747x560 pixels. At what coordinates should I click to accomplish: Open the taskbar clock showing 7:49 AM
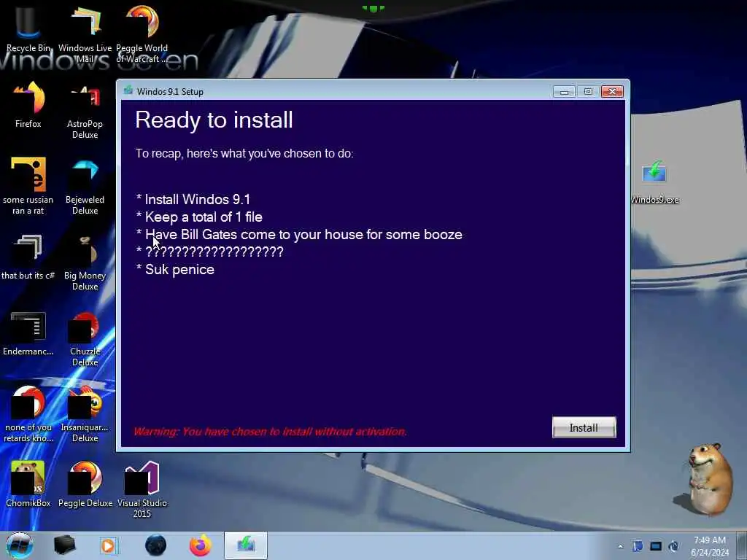coord(710,546)
